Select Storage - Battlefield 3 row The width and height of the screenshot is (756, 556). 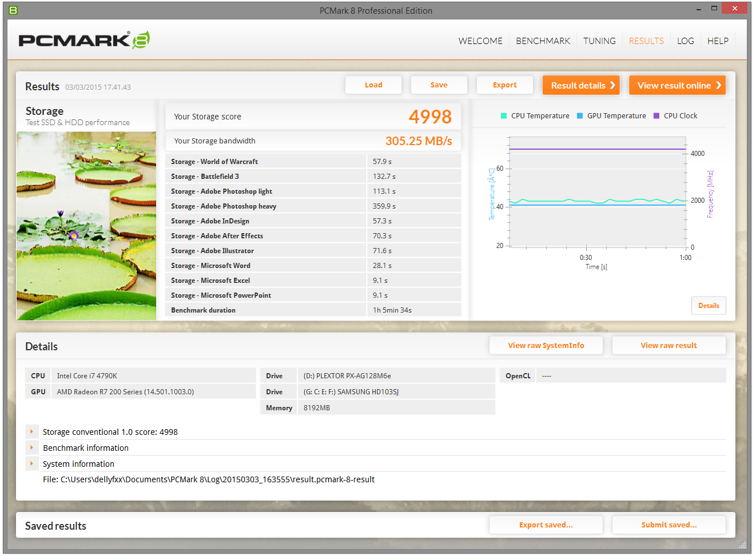pyautogui.click(x=313, y=177)
